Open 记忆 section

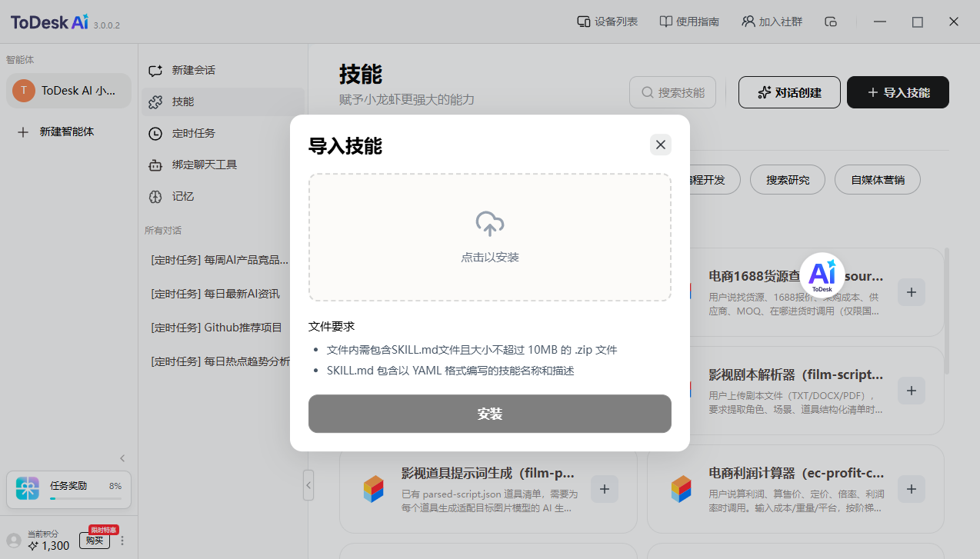coord(223,196)
